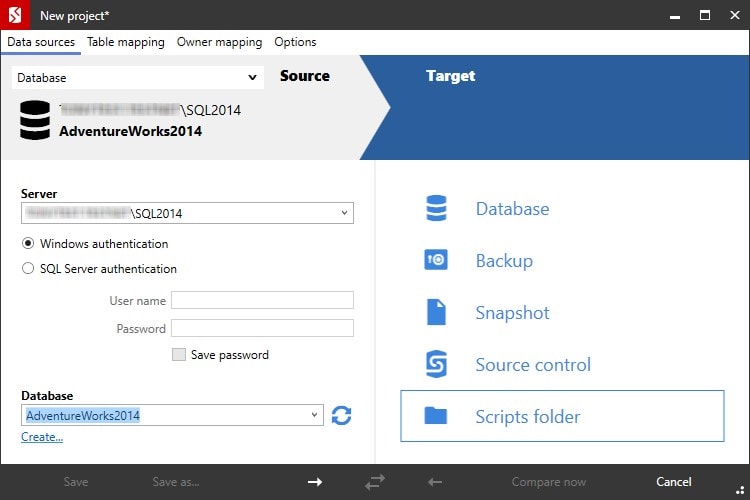Click the source database cylinder icon
The width and height of the screenshot is (750, 500).
[35, 120]
